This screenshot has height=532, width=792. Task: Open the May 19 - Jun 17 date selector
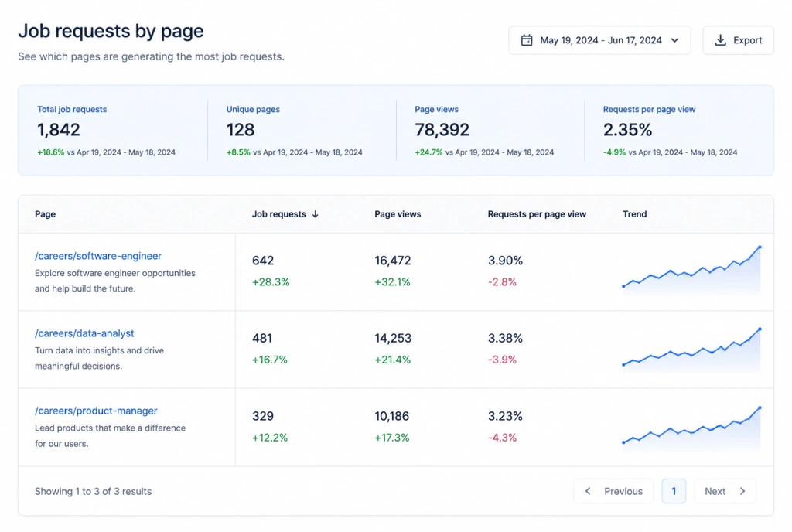[599, 40]
